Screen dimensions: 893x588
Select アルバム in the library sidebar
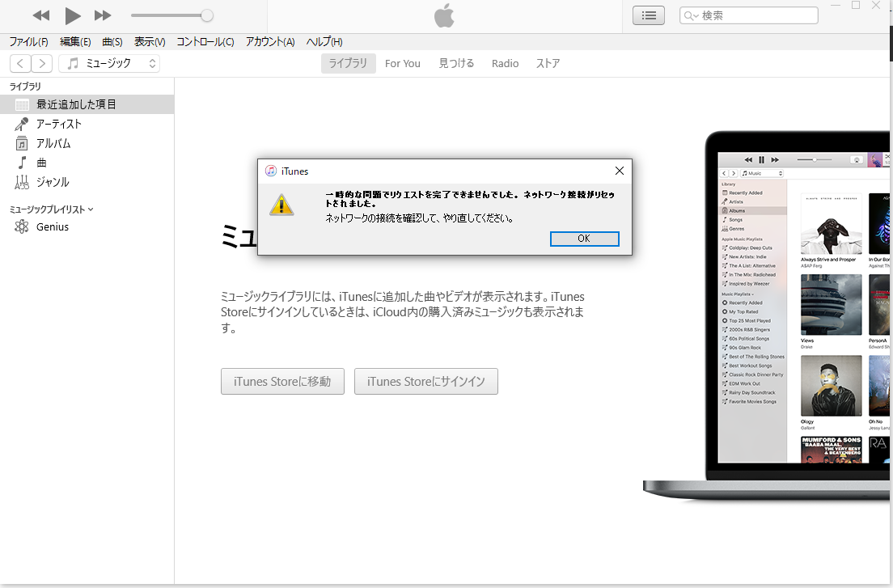pos(87,143)
